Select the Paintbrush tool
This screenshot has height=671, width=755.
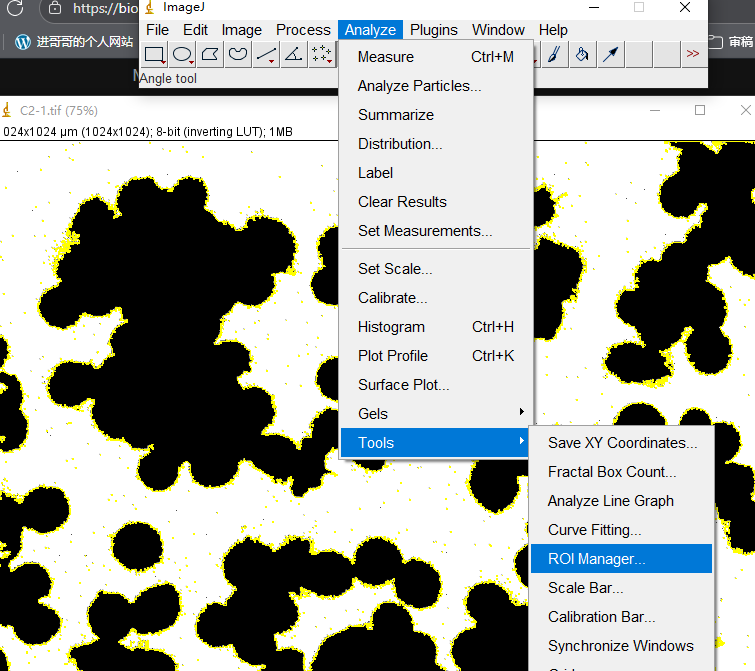point(554,54)
